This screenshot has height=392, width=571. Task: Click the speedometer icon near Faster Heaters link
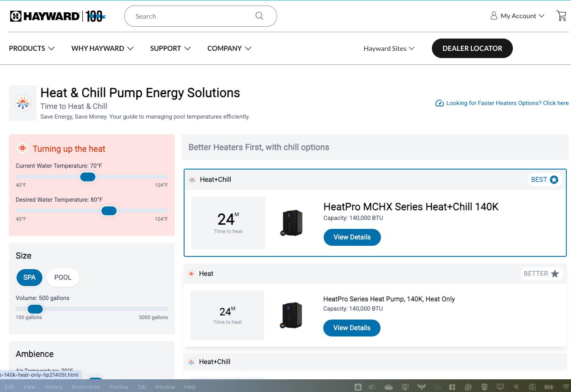click(439, 103)
